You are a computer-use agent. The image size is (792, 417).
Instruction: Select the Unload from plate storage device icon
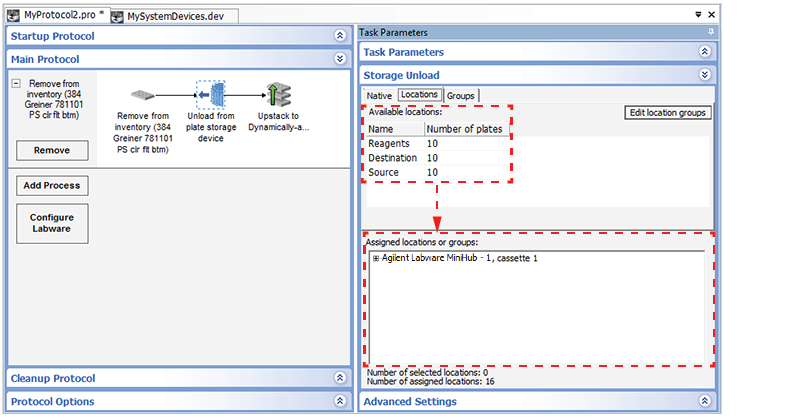click(211, 96)
